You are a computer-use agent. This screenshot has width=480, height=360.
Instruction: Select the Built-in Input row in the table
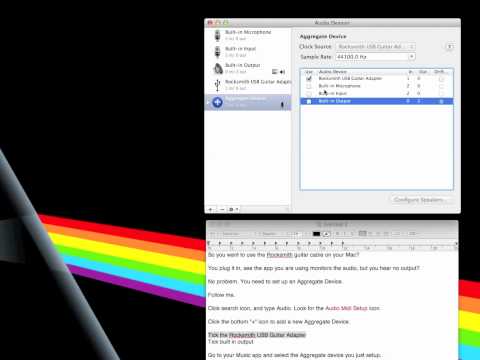377,93
